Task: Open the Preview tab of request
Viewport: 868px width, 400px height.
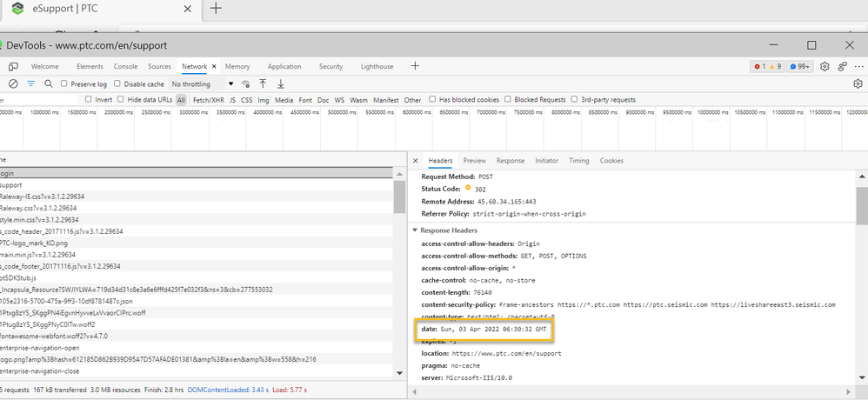Action: click(474, 161)
